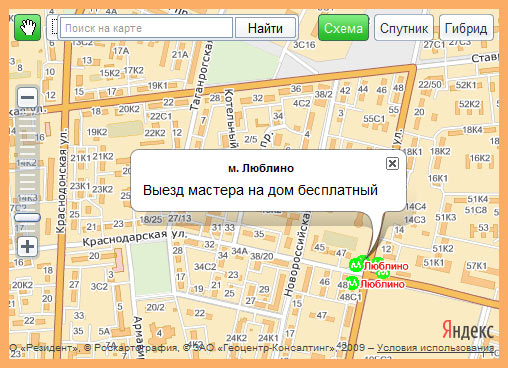The height and width of the screenshot is (368, 508).
Task: Click house number 3C2
Action: 99,286
